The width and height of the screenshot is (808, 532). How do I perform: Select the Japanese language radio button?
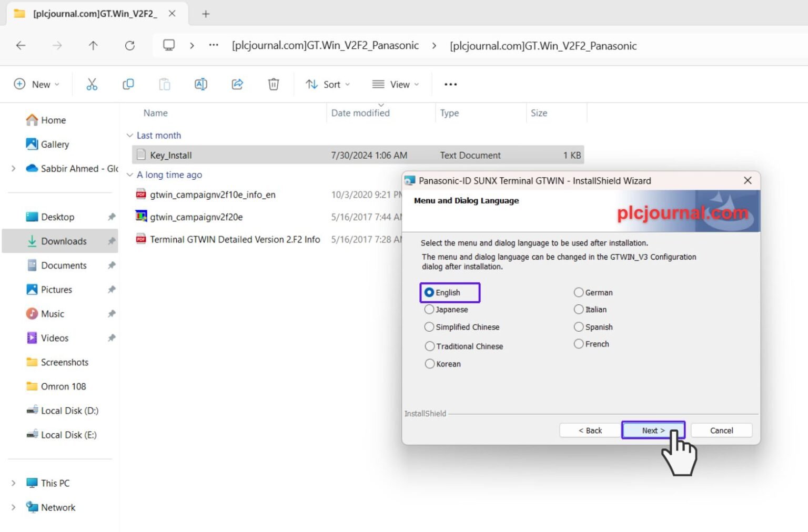pyautogui.click(x=429, y=310)
